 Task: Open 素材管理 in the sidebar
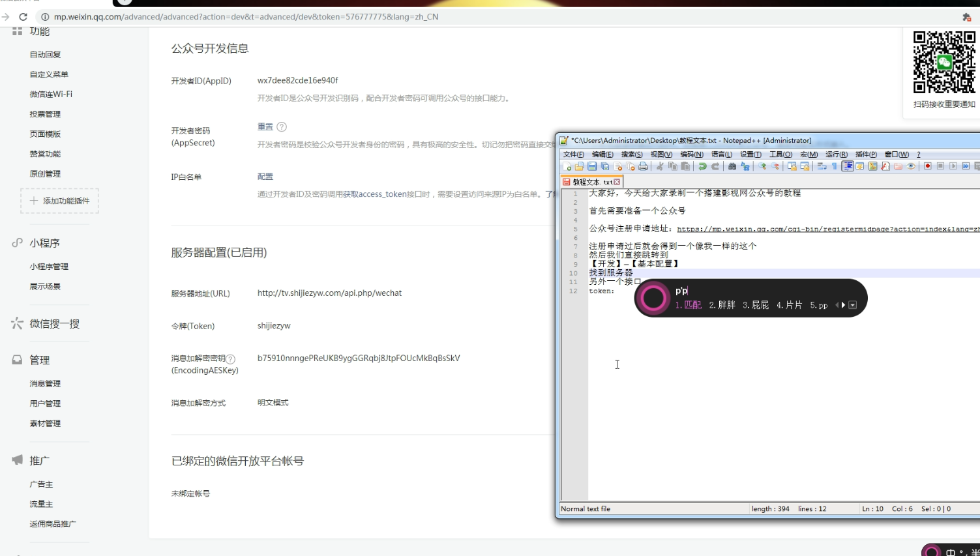click(x=45, y=424)
